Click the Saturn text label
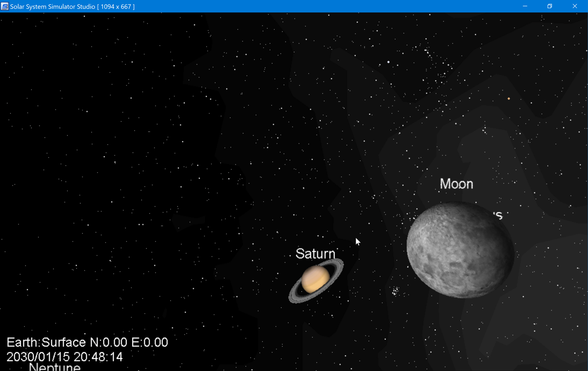Screen dimensions: 588x371 pos(315,254)
